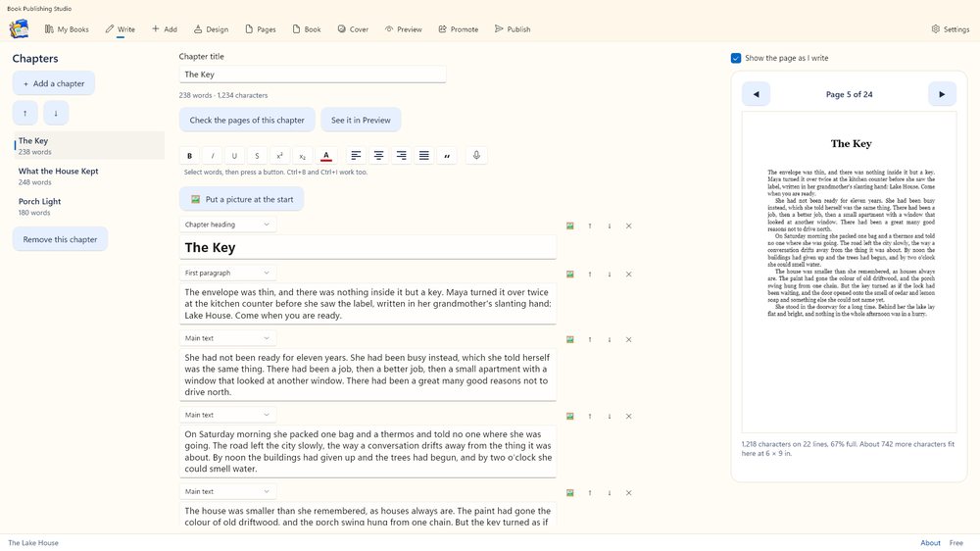
Task: Click 'Add a chapter' button
Action: [54, 83]
